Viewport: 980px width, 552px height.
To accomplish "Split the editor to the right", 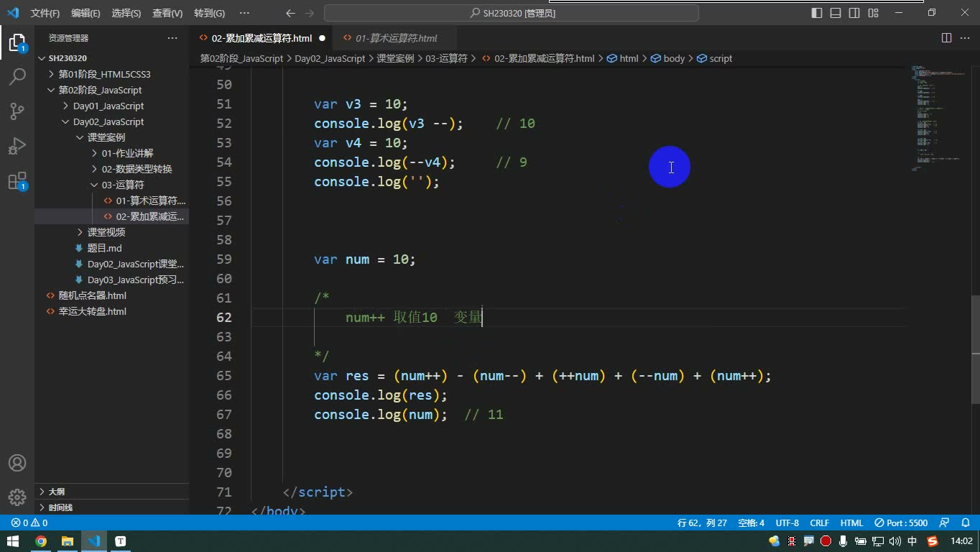I will (x=946, y=38).
